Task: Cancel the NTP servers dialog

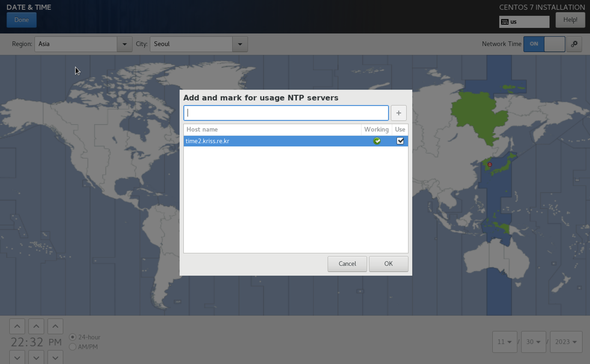Action: pyautogui.click(x=347, y=264)
